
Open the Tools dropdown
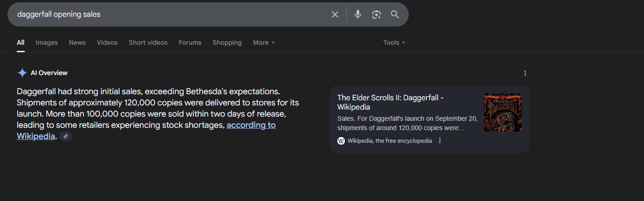[x=394, y=42]
